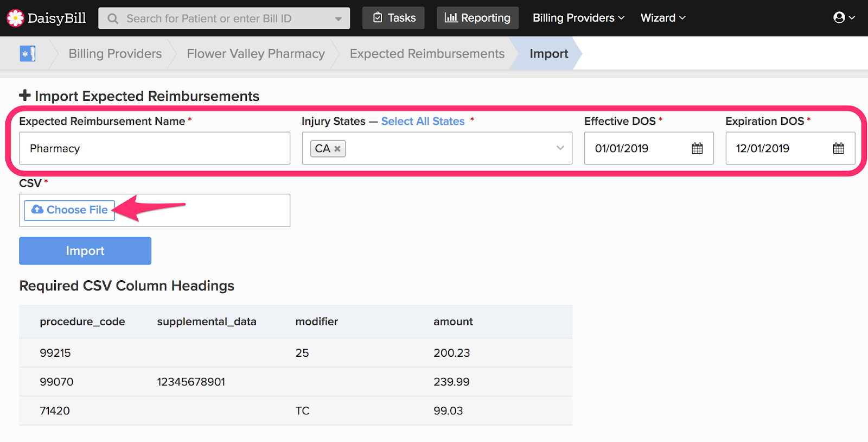
Task: Select supplemental data 12345678901 cell
Action: 191,382
